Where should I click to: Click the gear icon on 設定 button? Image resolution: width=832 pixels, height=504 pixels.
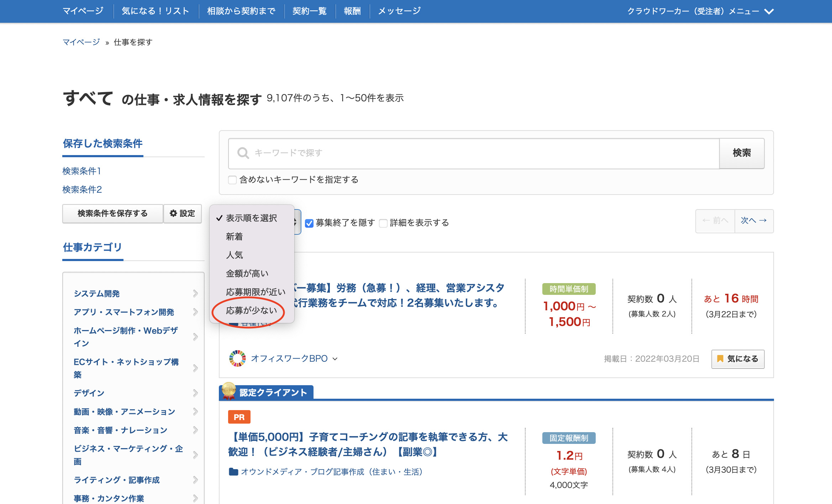pos(173,213)
